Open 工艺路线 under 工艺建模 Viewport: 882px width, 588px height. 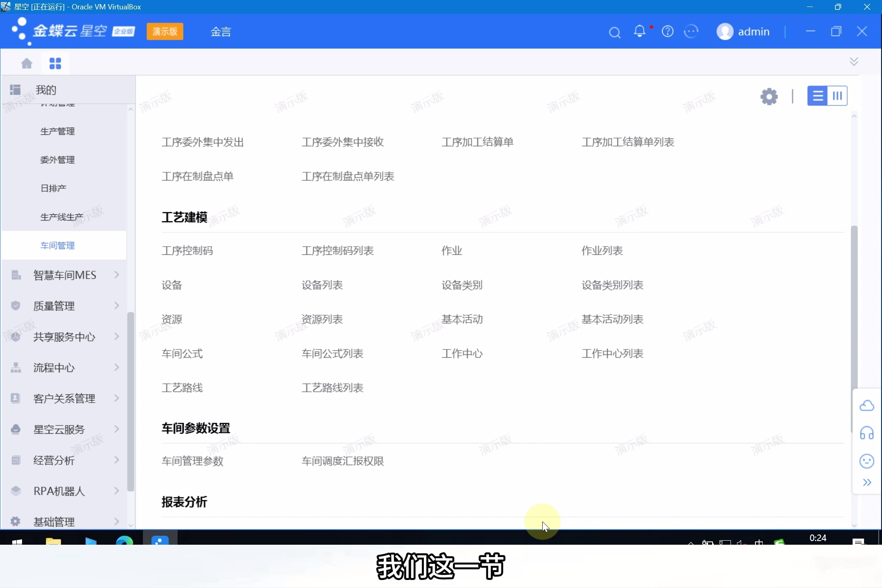point(182,388)
